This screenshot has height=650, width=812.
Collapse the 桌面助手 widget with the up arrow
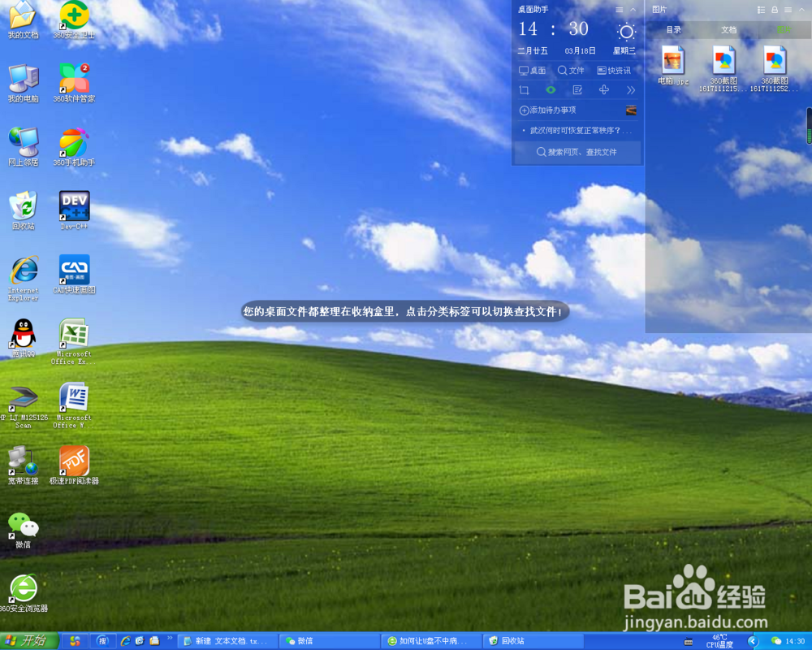pyautogui.click(x=633, y=10)
